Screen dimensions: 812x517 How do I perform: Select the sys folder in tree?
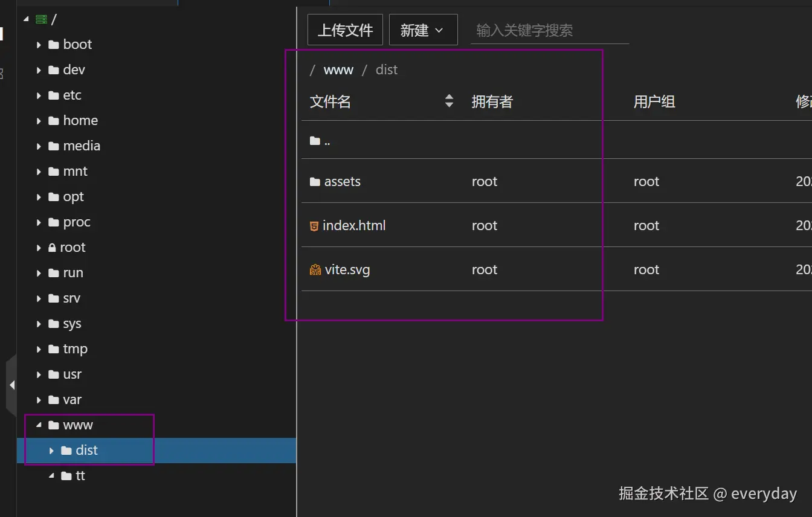[x=72, y=323]
